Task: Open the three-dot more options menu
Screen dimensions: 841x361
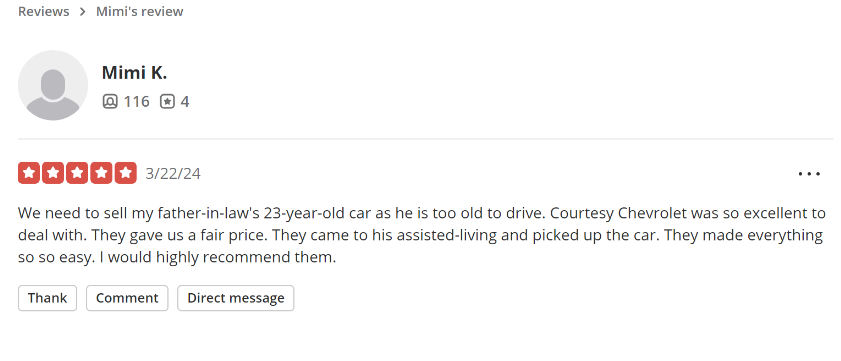Action: (x=809, y=174)
